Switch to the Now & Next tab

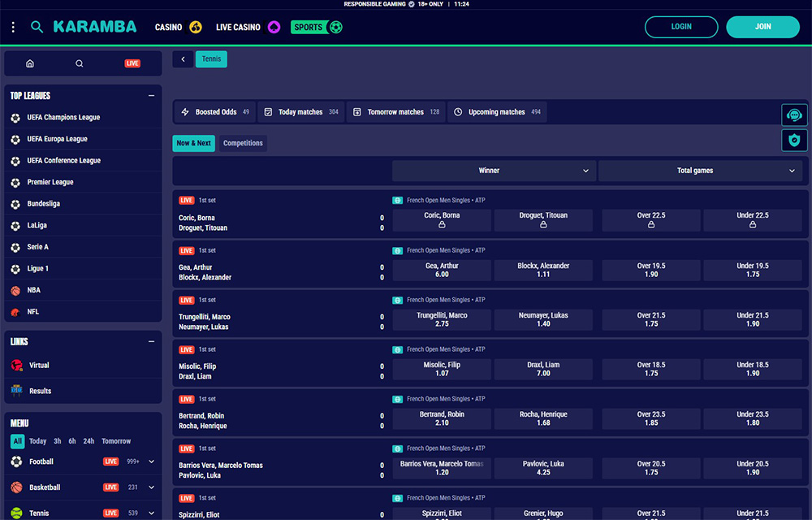point(194,144)
